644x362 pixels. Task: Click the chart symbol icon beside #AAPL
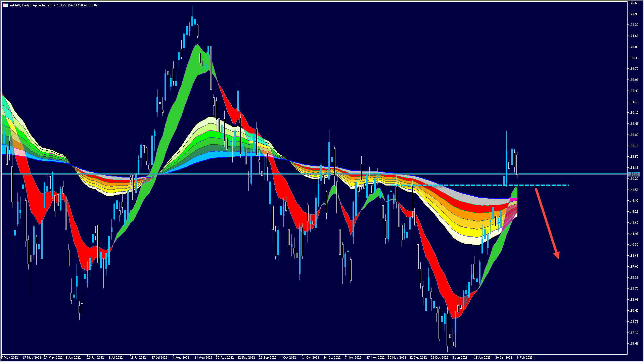pyautogui.click(x=5, y=5)
